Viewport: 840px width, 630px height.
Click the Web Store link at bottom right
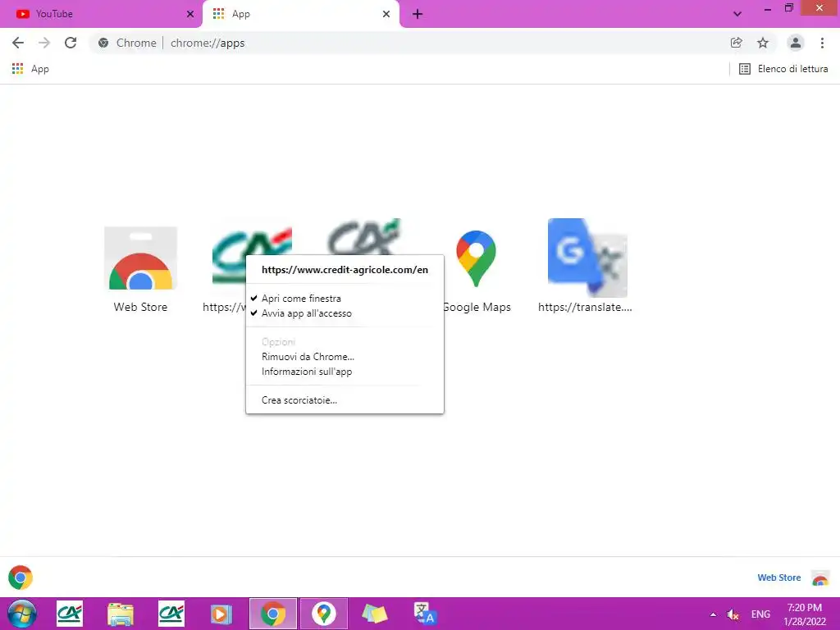(x=779, y=577)
